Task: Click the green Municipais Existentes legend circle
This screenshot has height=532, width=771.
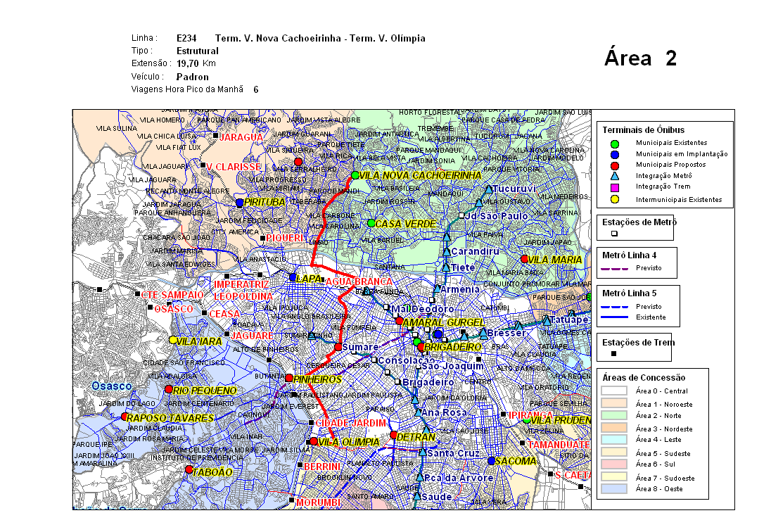Action: [x=615, y=144]
